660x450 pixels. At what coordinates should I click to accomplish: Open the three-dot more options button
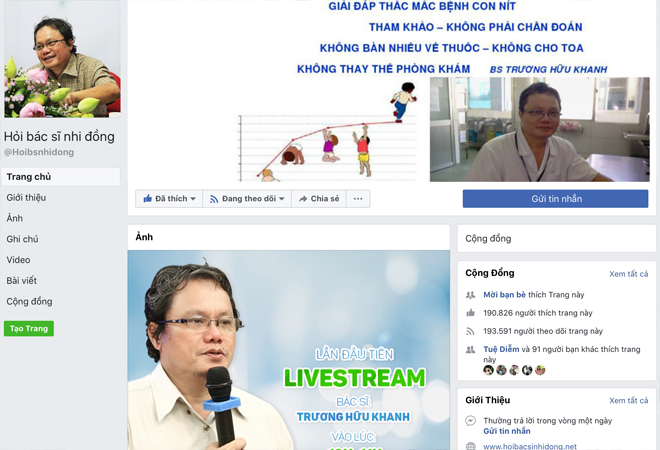point(358,199)
